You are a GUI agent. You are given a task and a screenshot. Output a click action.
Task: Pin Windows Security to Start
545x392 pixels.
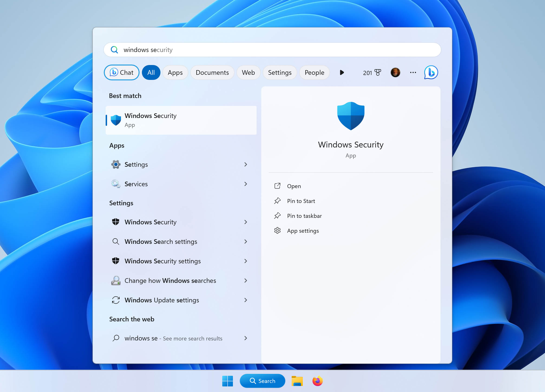pyautogui.click(x=301, y=201)
